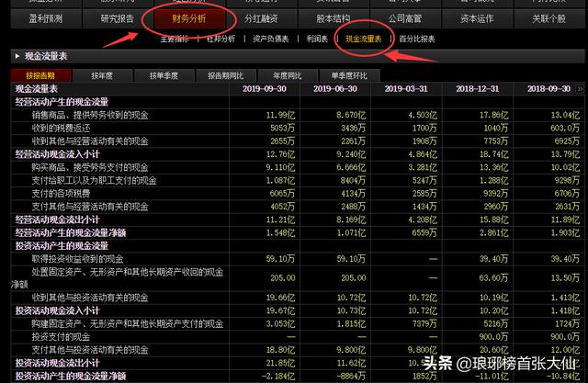
Task: Open the 杜邦分析 link
Action: coord(220,39)
